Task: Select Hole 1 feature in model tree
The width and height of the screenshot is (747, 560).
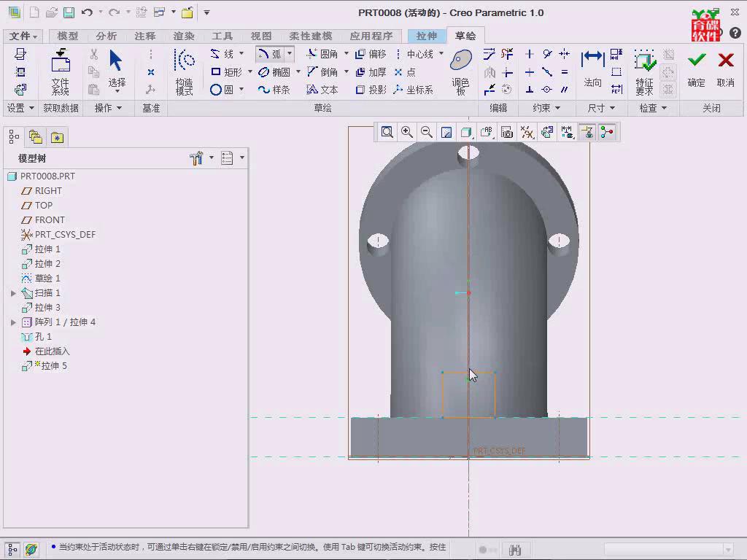Action: click(37, 337)
